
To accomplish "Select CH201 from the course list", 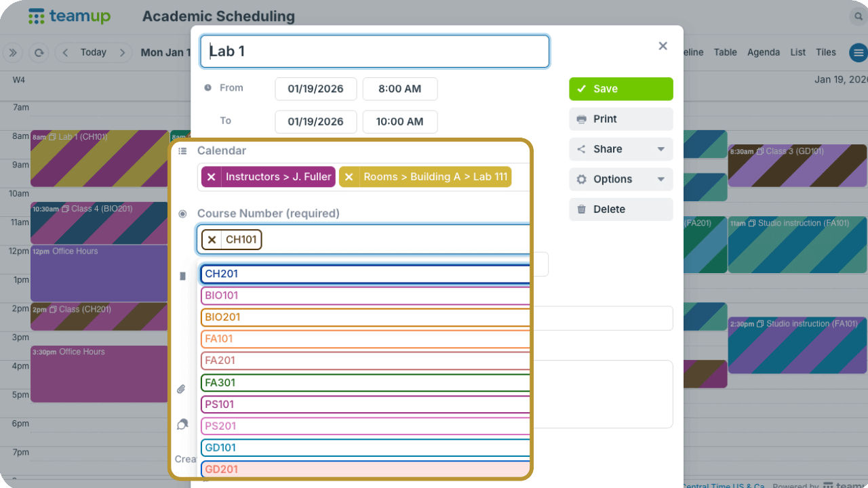I will [365, 274].
